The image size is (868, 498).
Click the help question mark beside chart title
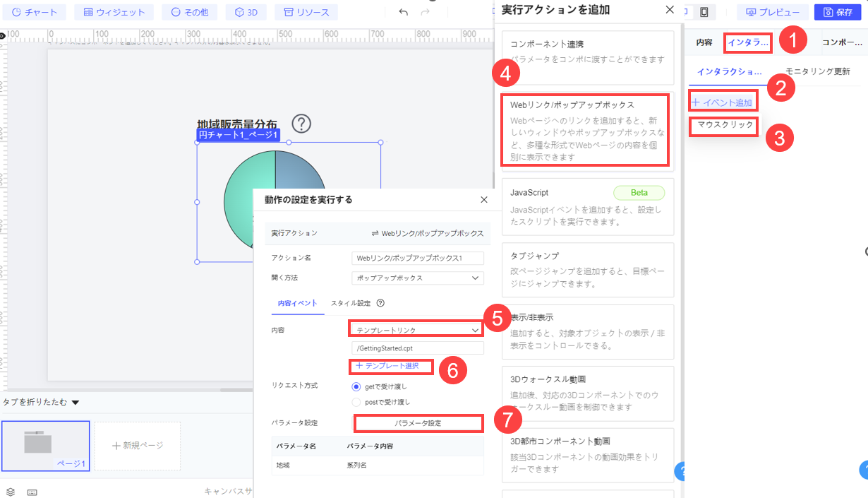point(301,124)
